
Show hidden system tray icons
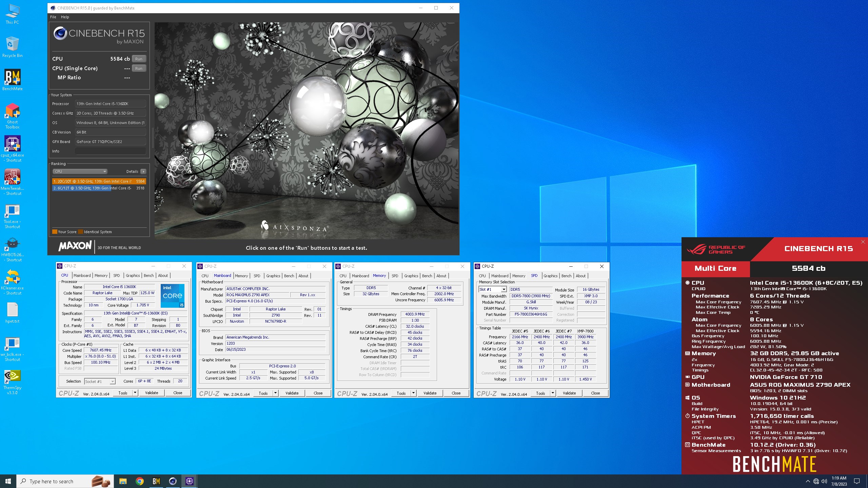coord(808,481)
